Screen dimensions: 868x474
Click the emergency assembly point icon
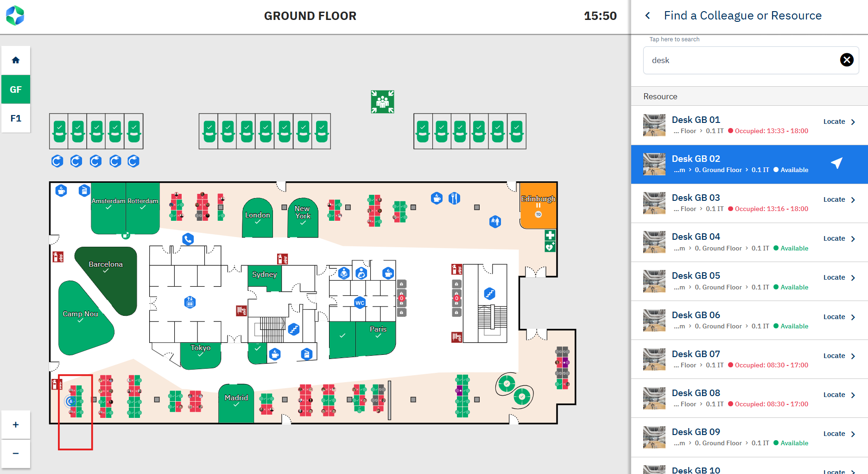coord(382,102)
